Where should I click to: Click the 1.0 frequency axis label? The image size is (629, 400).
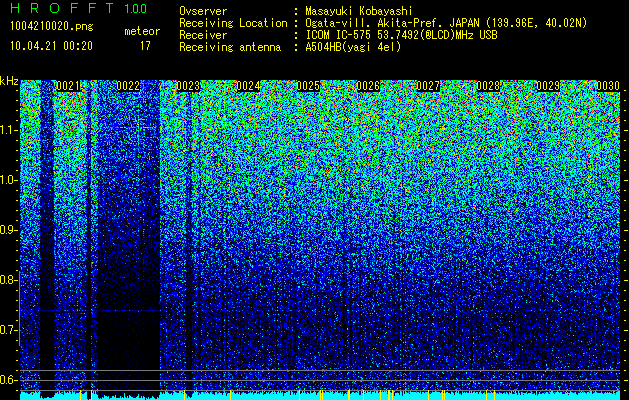(8, 180)
